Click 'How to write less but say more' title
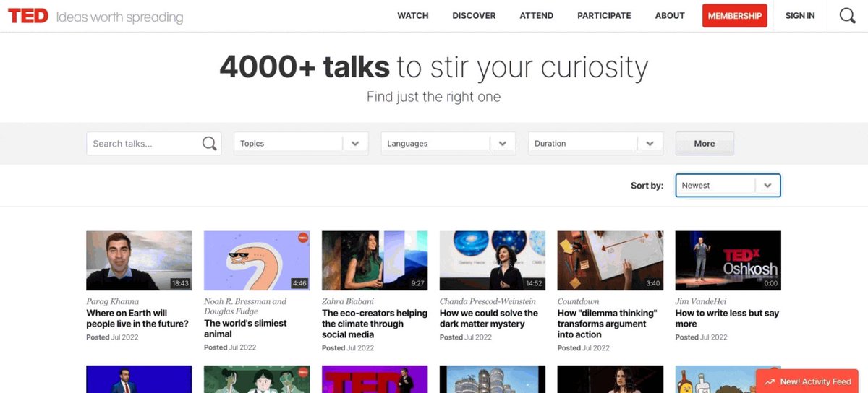The image size is (868, 393). [x=727, y=319]
